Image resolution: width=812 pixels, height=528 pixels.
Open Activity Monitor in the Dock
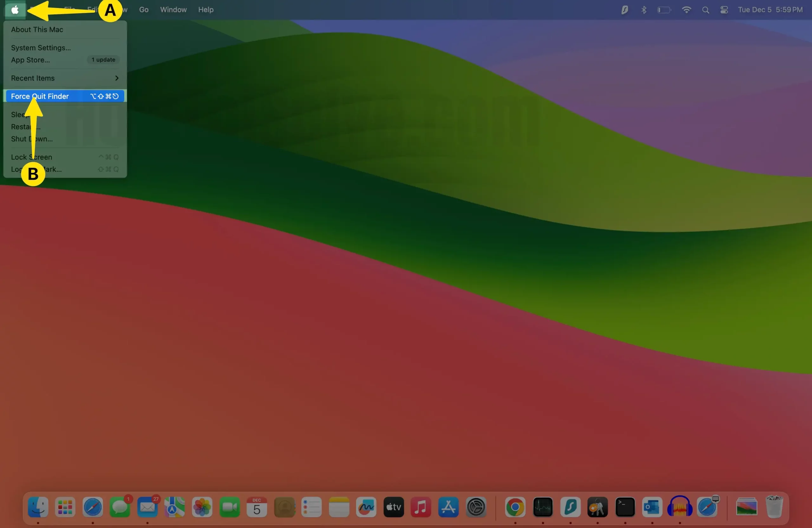tap(543, 507)
